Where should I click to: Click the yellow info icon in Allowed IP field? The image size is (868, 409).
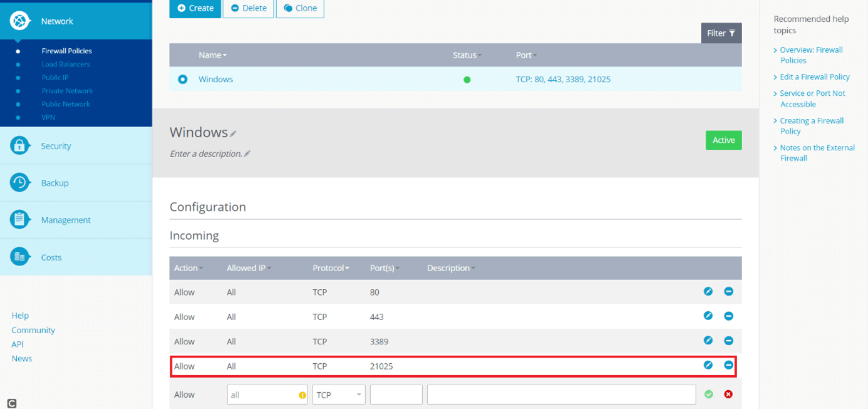pos(302,395)
